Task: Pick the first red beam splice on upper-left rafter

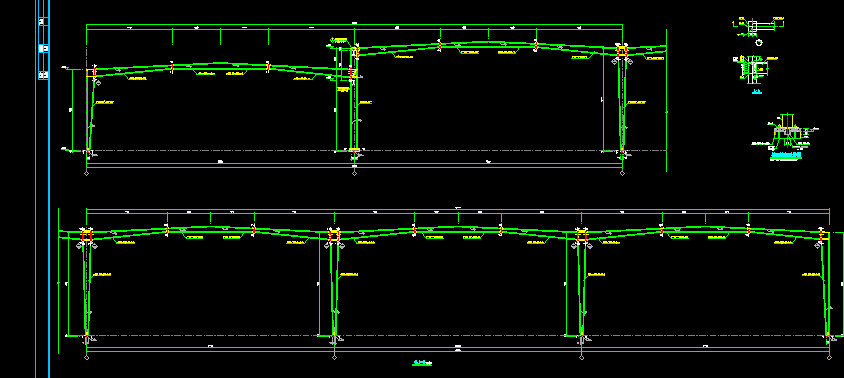Action: tap(172, 68)
